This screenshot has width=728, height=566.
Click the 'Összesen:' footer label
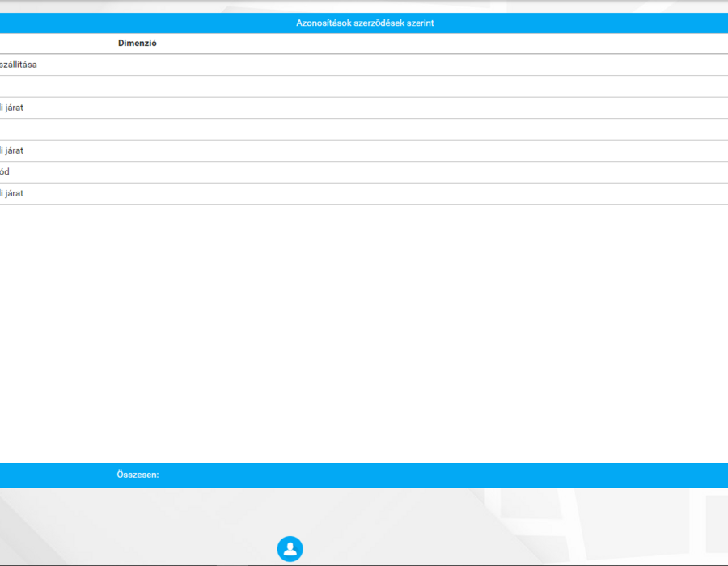(138, 475)
